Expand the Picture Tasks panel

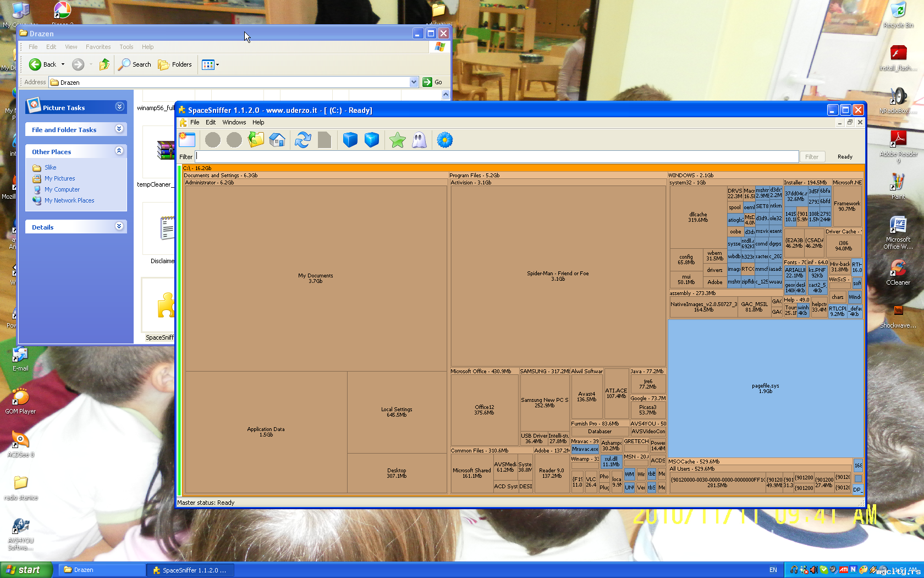point(119,107)
